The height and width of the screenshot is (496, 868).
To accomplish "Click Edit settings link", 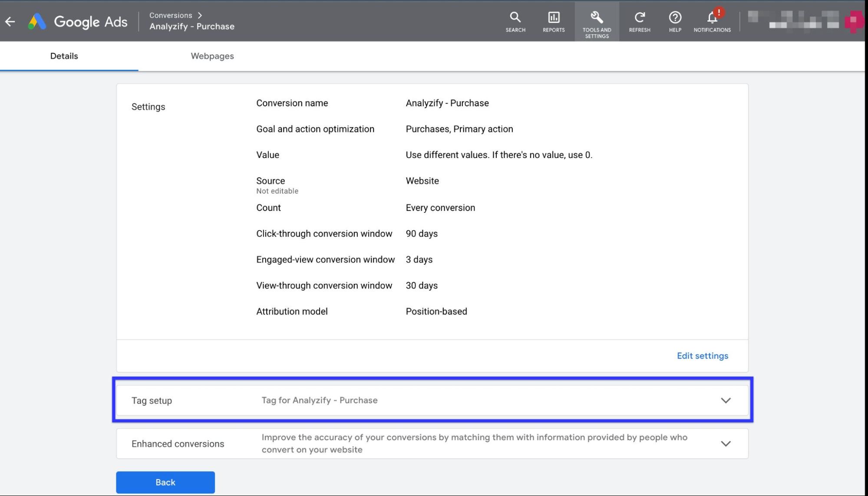I will (703, 356).
